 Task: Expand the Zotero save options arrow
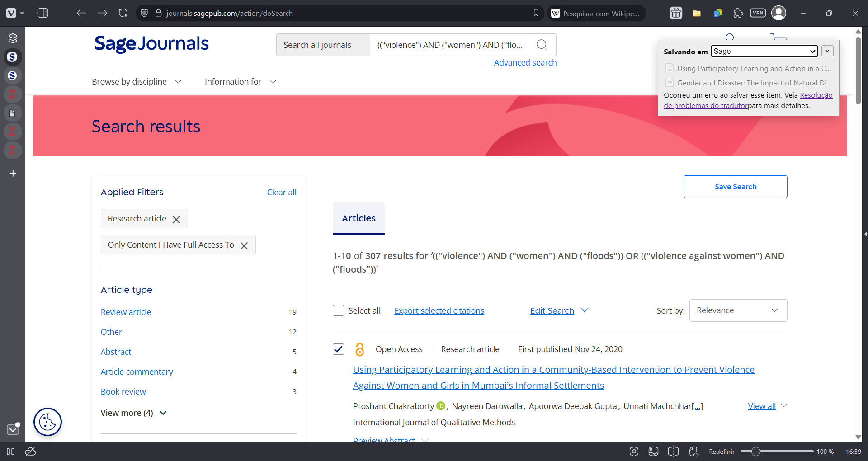click(x=827, y=51)
